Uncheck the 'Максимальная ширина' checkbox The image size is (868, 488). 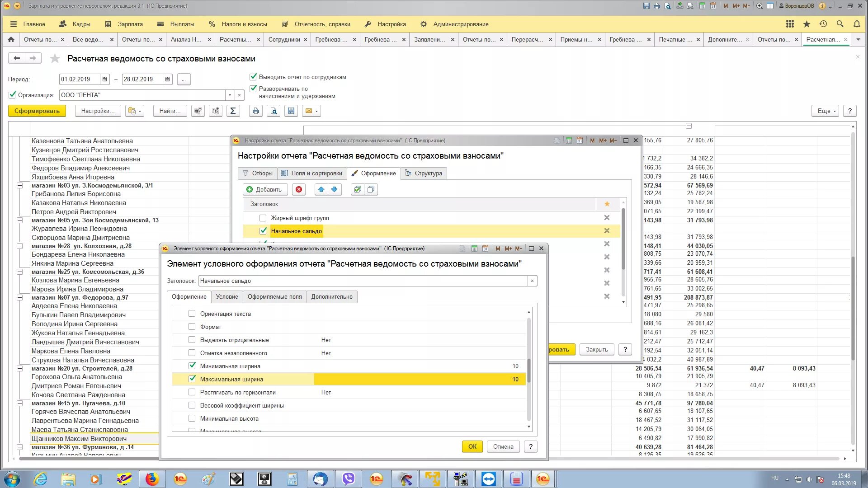(x=192, y=379)
